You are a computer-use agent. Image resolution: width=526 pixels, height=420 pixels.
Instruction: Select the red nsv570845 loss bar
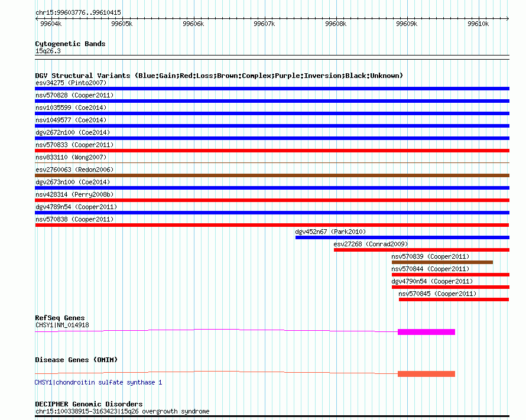453,299
